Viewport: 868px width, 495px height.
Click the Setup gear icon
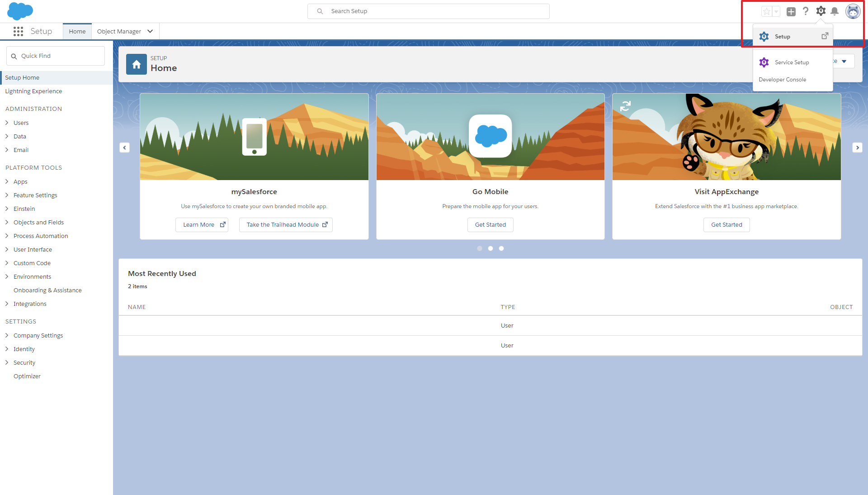click(821, 11)
